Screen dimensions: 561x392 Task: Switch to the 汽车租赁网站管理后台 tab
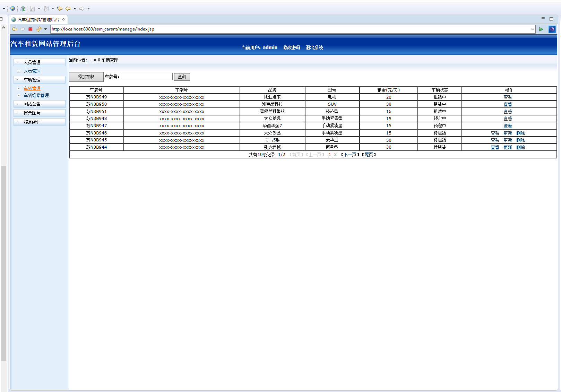38,19
